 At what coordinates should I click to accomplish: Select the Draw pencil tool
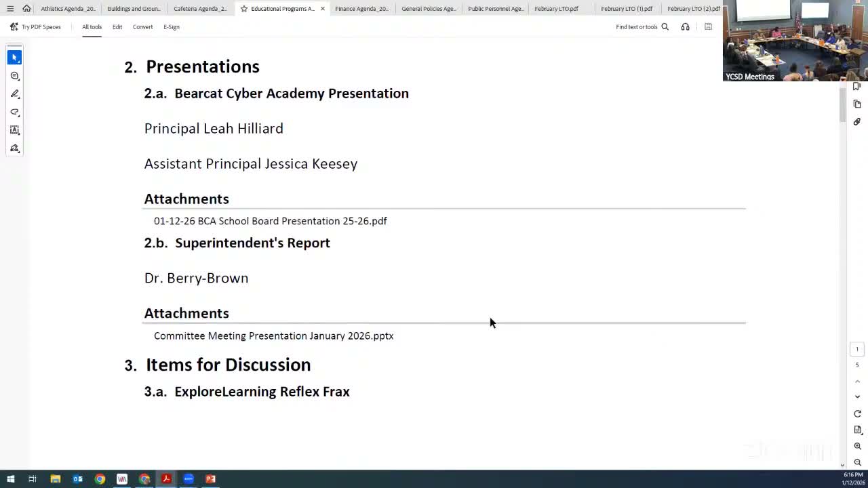[x=14, y=94]
